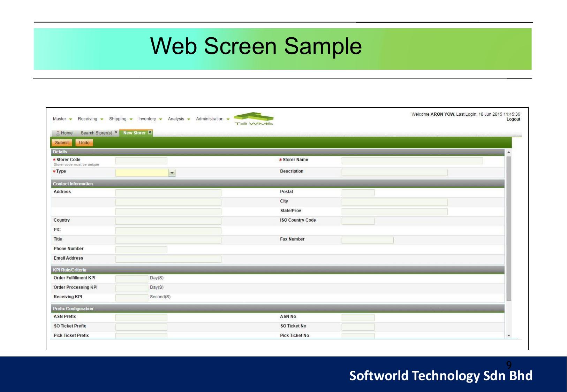Open the Receiving menu
The image size is (567, 392).
[91, 119]
